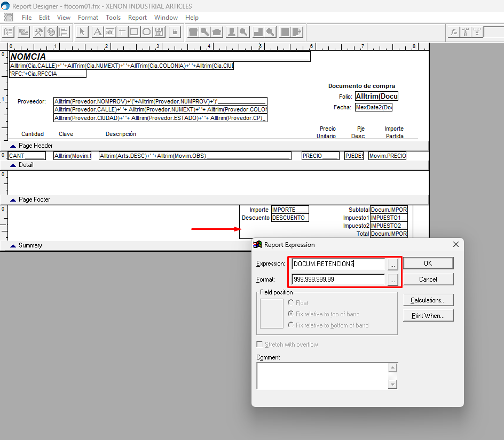Open the builder button beside the Format field

pyautogui.click(x=392, y=280)
